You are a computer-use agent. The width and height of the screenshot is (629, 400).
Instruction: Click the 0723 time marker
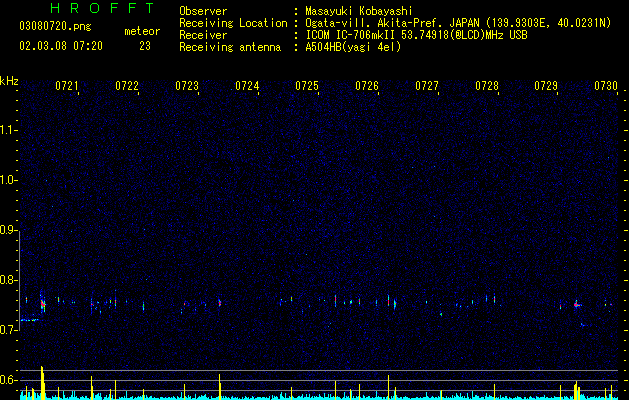click(187, 86)
